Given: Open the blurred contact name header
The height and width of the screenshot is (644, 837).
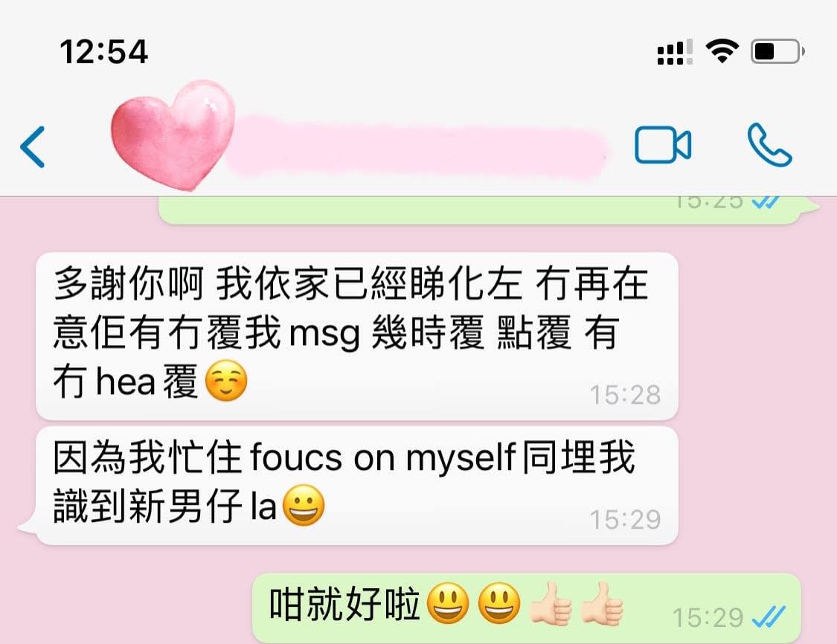Looking at the screenshot, I should coord(417,146).
